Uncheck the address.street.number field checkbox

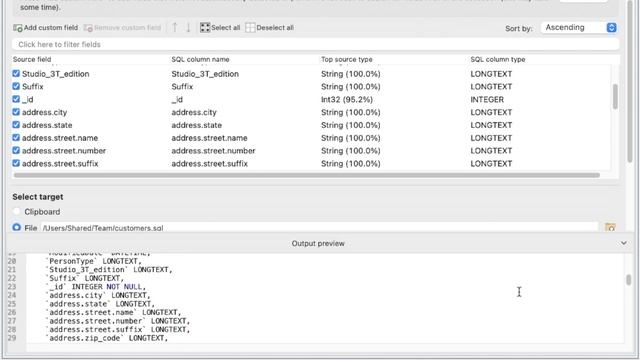click(16, 150)
